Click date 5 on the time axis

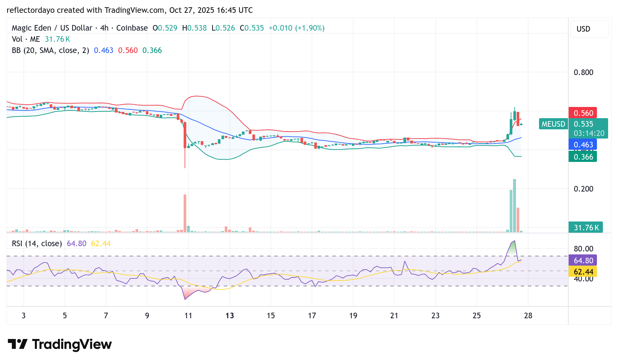tap(65, 316)
